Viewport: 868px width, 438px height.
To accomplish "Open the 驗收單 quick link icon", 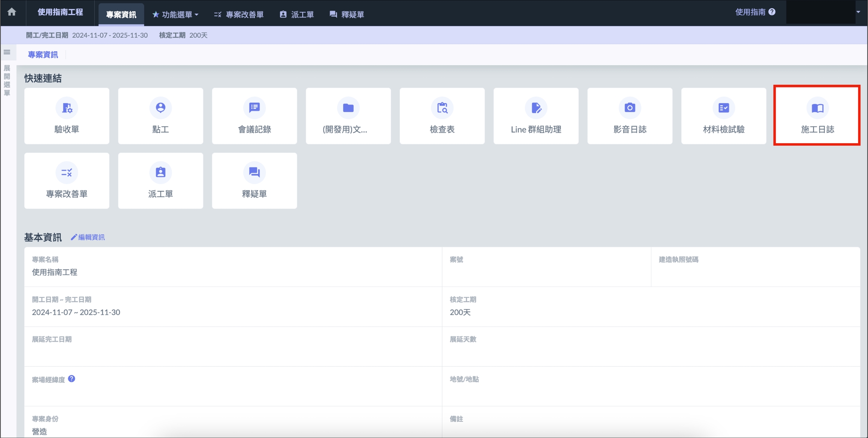I will pos(67,108).
